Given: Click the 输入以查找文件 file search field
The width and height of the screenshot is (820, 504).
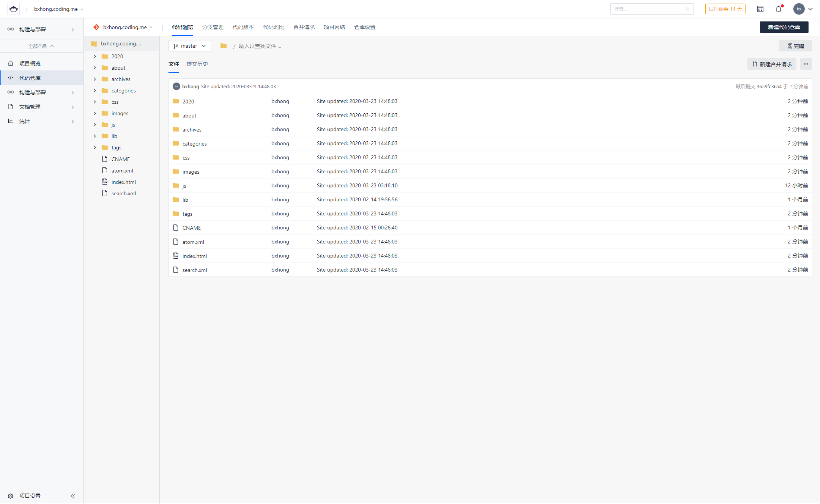Looking at the screenshot, I should coord(260,46).
